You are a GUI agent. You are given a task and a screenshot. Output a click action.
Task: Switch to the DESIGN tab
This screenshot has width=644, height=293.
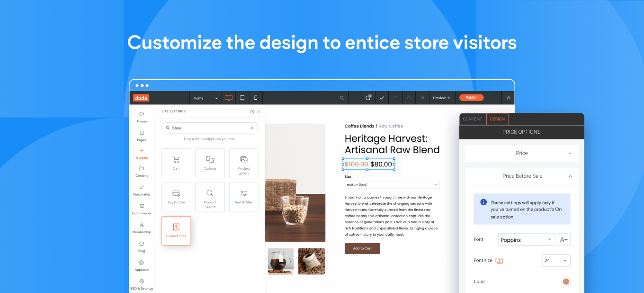pyautogui.click(x=497, y=119)
